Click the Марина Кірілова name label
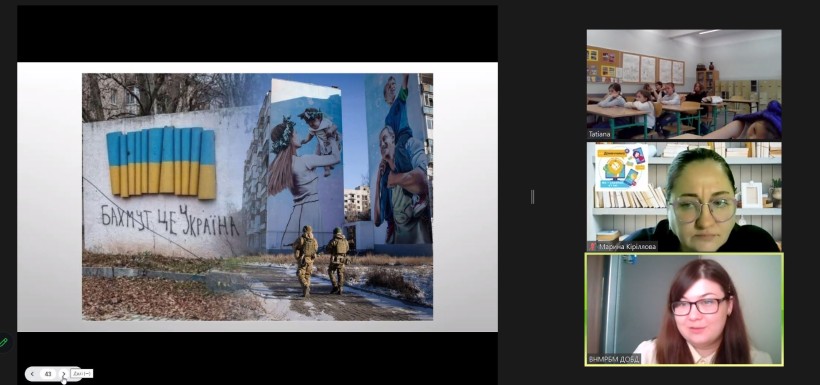The image size is (820, 385). pos(626,246)
